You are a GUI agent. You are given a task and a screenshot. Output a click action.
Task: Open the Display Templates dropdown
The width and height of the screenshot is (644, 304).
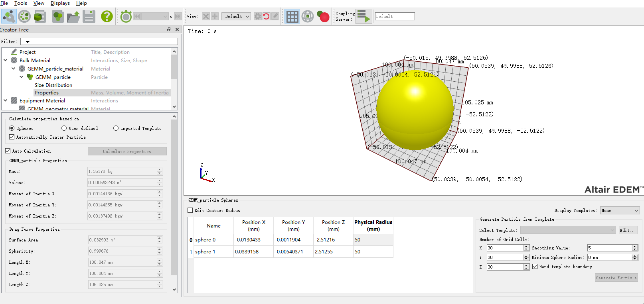(x=620, y=210)
